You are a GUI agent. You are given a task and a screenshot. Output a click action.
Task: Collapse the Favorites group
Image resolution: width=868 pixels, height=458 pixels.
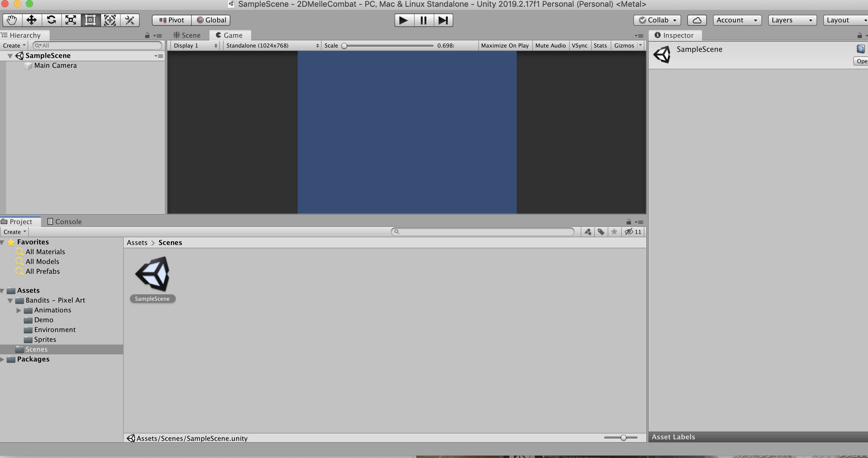pos(2,242)
